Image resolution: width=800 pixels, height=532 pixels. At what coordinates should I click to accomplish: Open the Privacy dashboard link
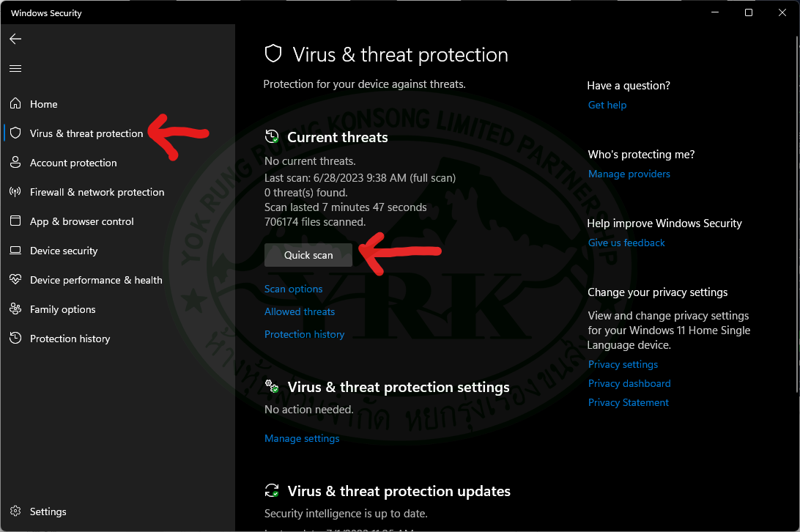coord(629,383)
